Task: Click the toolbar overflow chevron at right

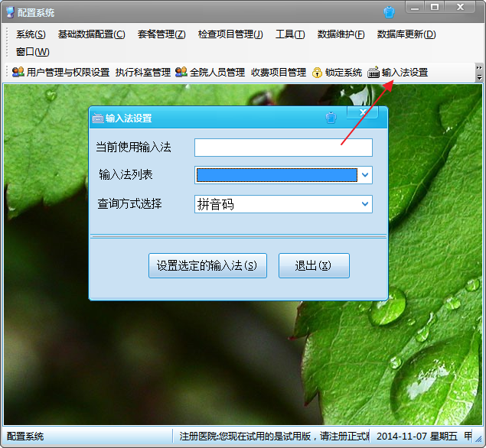Action: point(479,73)
